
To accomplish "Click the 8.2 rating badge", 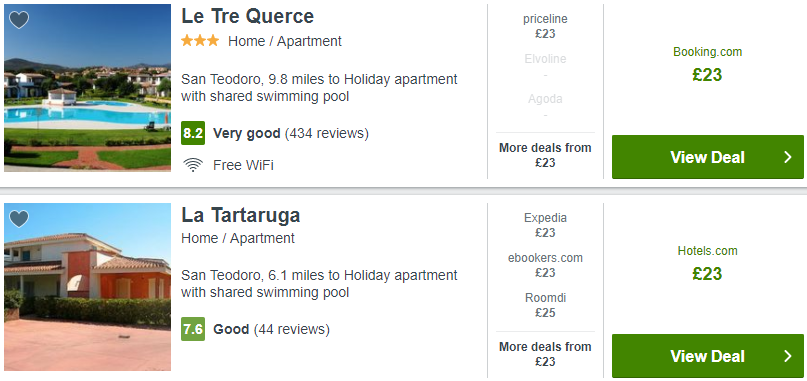I will coord(193,133).
